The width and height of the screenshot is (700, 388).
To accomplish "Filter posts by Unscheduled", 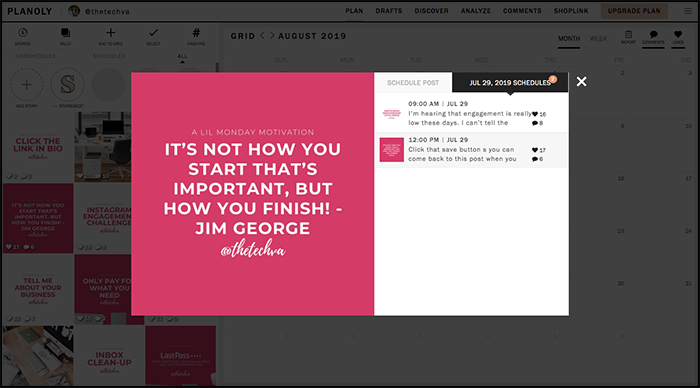I will tap(36, 56).
